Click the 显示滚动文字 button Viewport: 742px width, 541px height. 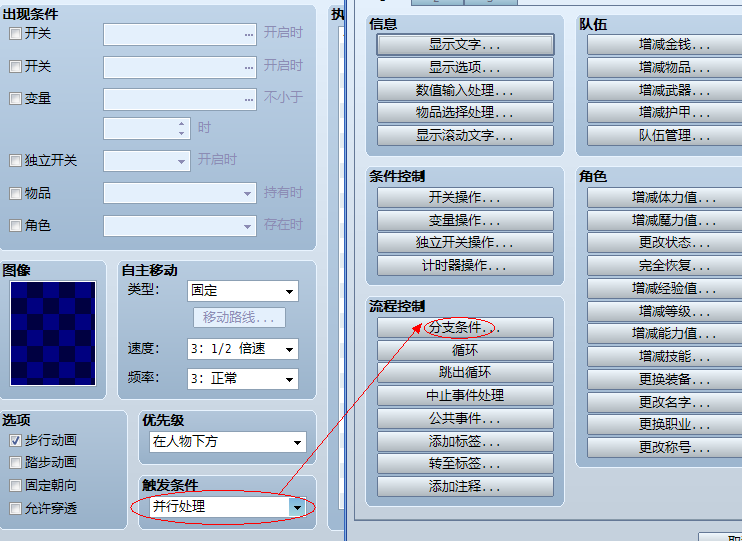465,135
